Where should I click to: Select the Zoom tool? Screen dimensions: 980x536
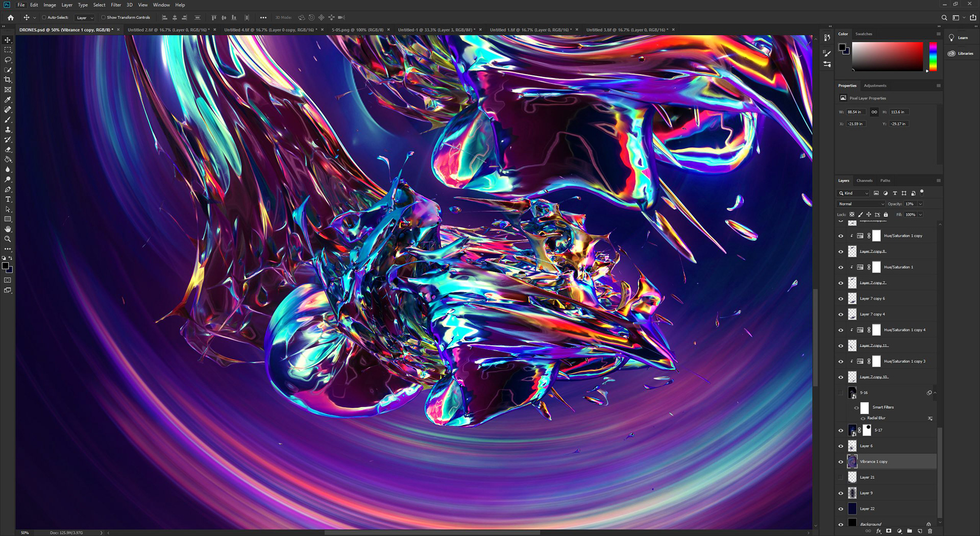[x=8, y=239]
